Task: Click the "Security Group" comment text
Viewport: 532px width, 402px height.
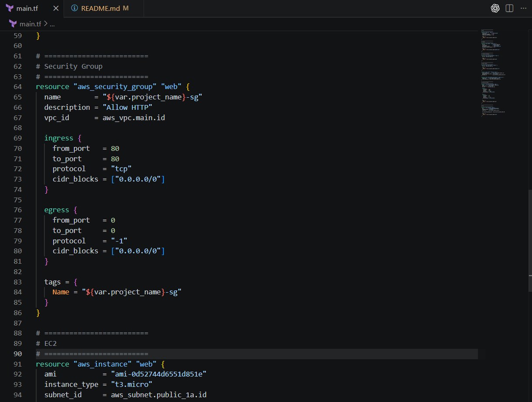Action: (73, 66)
